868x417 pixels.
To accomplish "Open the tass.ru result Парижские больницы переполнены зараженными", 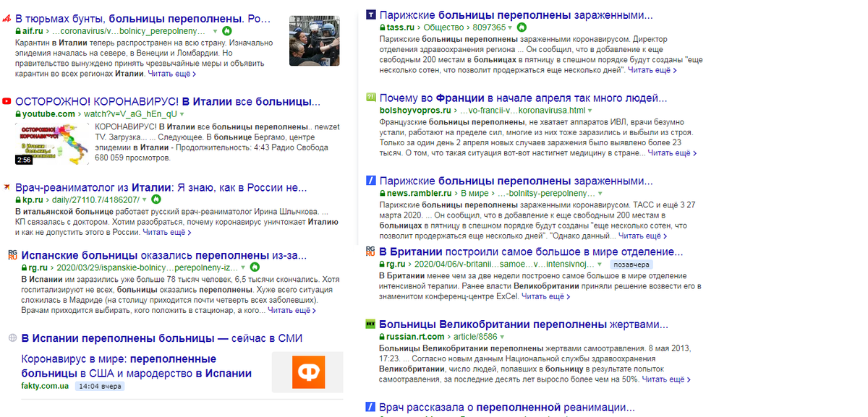I will point(516,15).
